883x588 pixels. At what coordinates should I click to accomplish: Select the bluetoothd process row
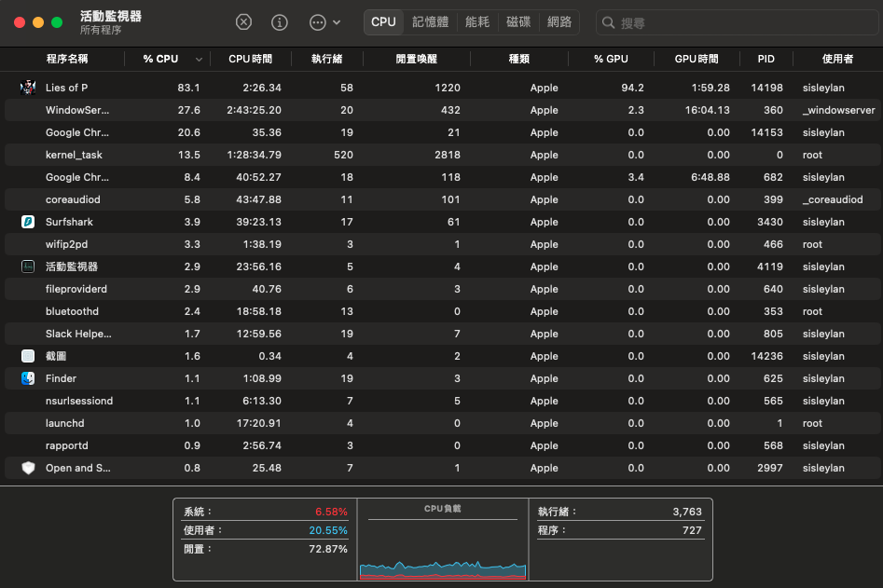(x=443, y=311)
